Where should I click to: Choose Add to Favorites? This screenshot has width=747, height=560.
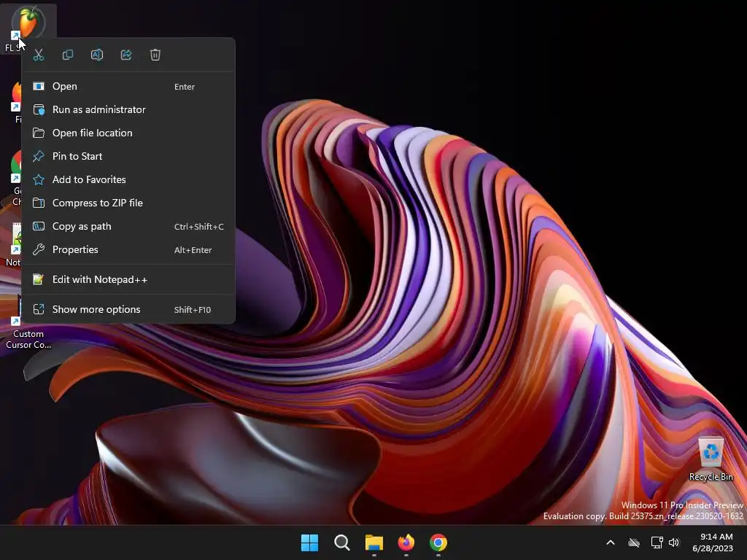coord(128,179)
